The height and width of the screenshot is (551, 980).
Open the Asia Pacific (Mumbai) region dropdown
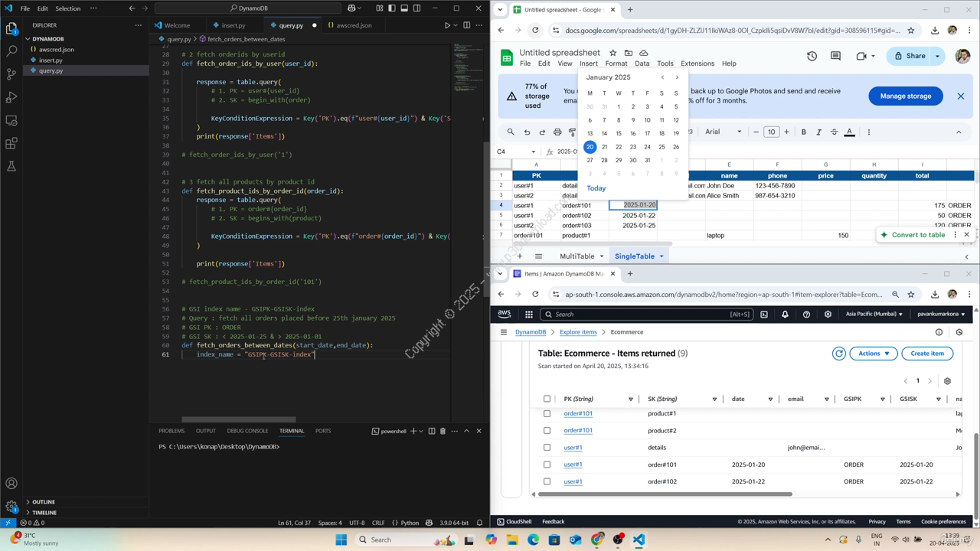[874, 315]
